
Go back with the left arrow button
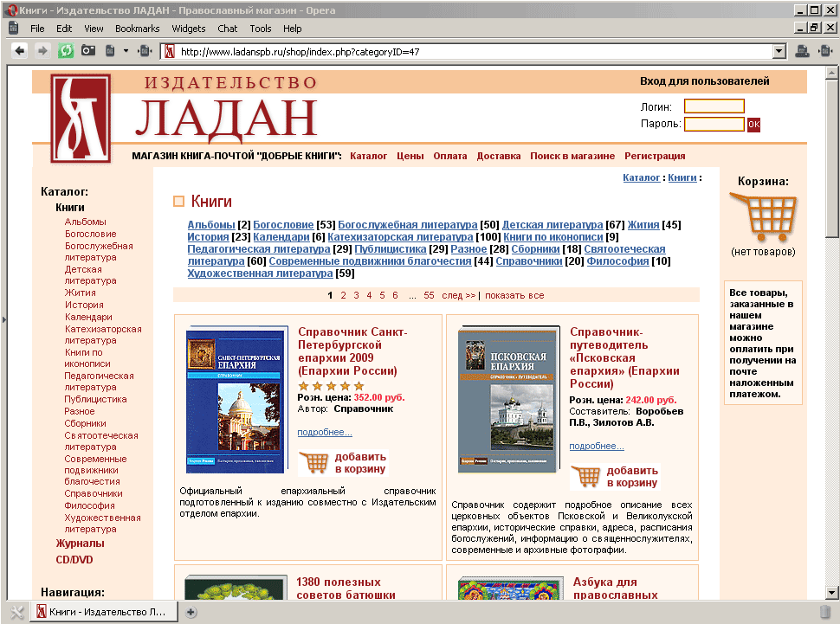(x=20, y=51)
